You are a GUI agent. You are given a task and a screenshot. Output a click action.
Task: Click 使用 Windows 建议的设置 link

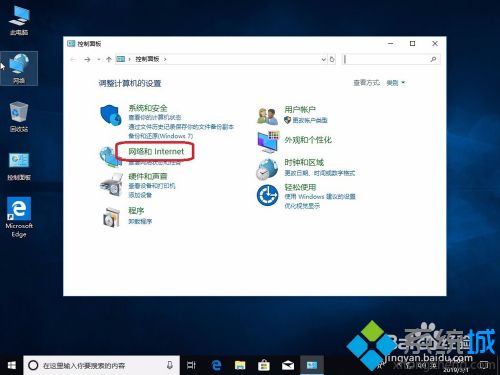coord(320,196)
